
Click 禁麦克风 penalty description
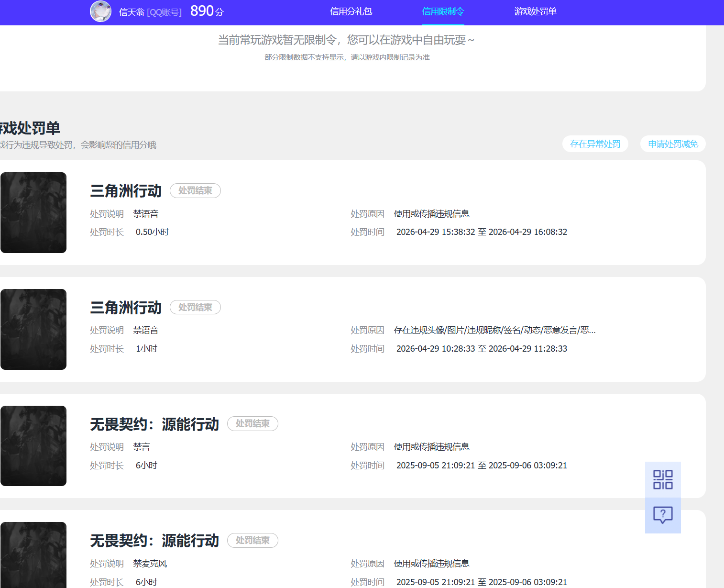[x=150, y=564]
